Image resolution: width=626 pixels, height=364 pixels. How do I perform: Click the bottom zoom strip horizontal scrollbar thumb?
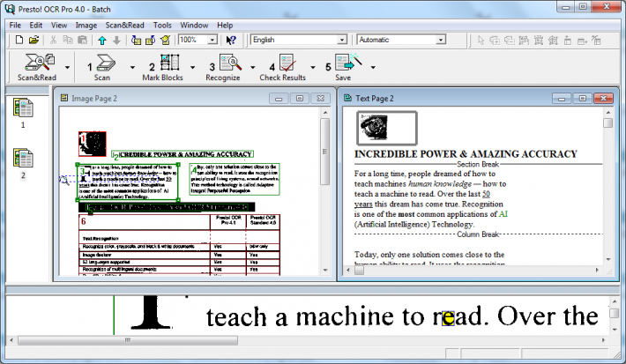click(x=128, y=340)
